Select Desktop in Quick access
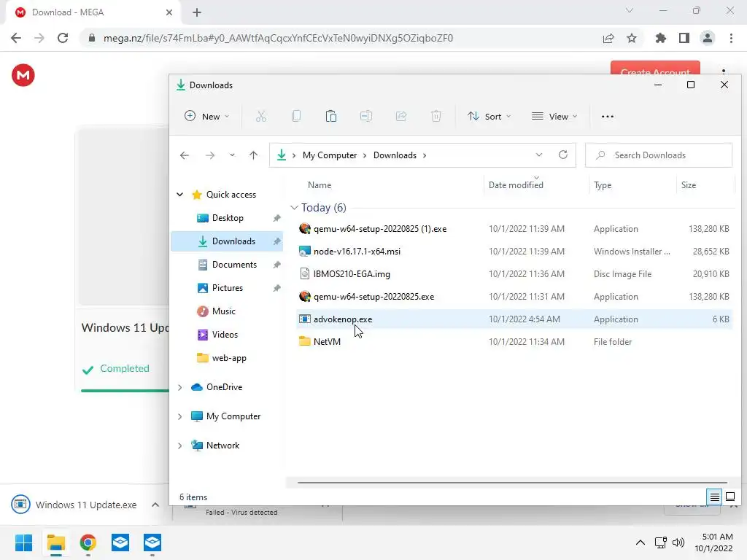This screenshot has width=747, height=560. tap(227, 217)
